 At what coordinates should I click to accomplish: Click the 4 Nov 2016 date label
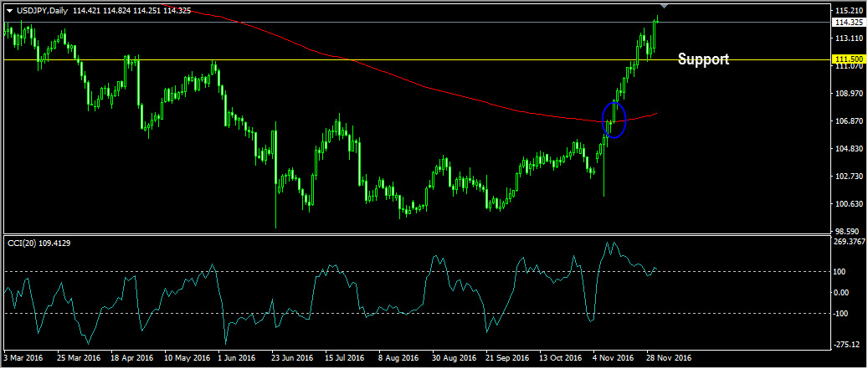pos(614,358)
